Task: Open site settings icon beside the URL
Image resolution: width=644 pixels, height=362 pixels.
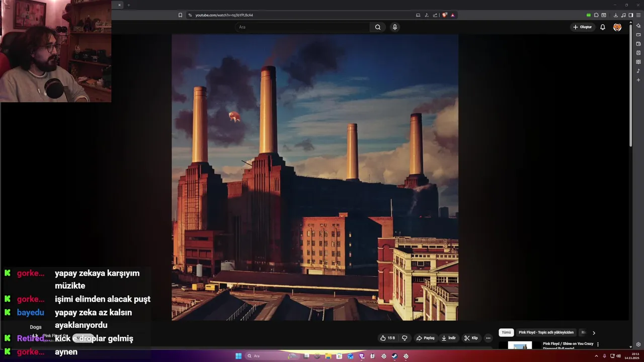Action: pyautogui.click(x=190, y=15)
